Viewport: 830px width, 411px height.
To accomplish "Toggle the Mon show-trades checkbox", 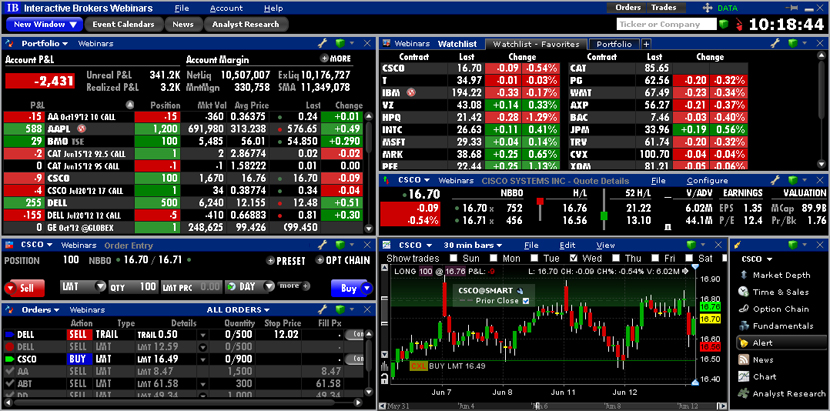I will pyautogui.click(x=493, y=258).
